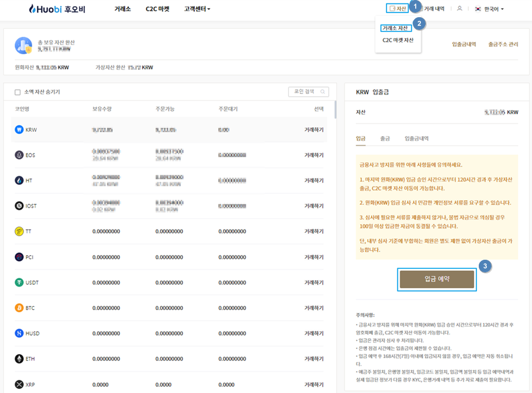Click 거래하기 for EOS row

tap(314, 155)
